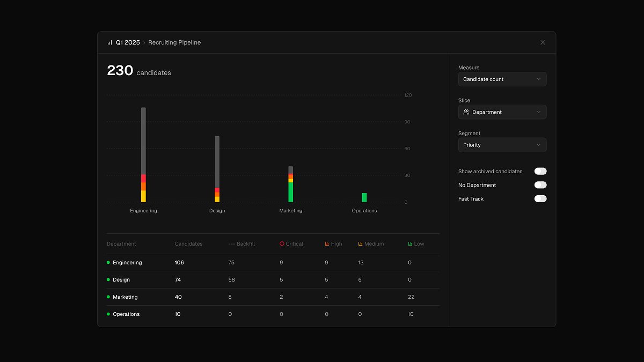Open the Slice Department dropdown
The image size is (644, 362).
pos(502,112)
